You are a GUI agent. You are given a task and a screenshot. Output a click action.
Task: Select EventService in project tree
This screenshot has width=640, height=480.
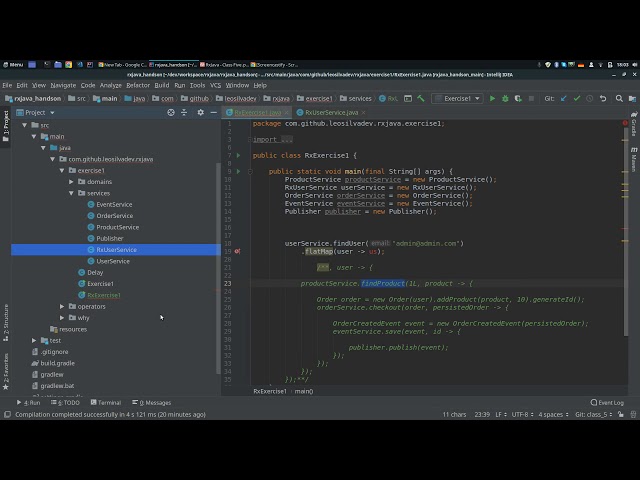pos(114,204)
